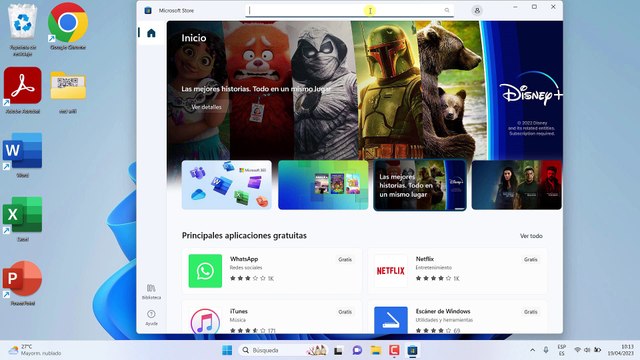The image size is (640, 360).
Task: Open Ver todo for free apps
Action: [x=531, y=236]
